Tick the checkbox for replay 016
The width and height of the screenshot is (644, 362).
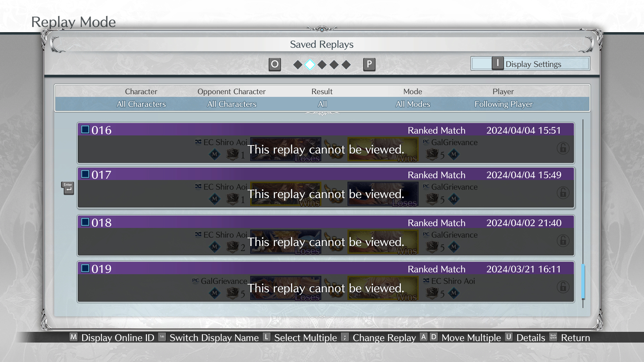pyautogui.click(x=85, y=130)
